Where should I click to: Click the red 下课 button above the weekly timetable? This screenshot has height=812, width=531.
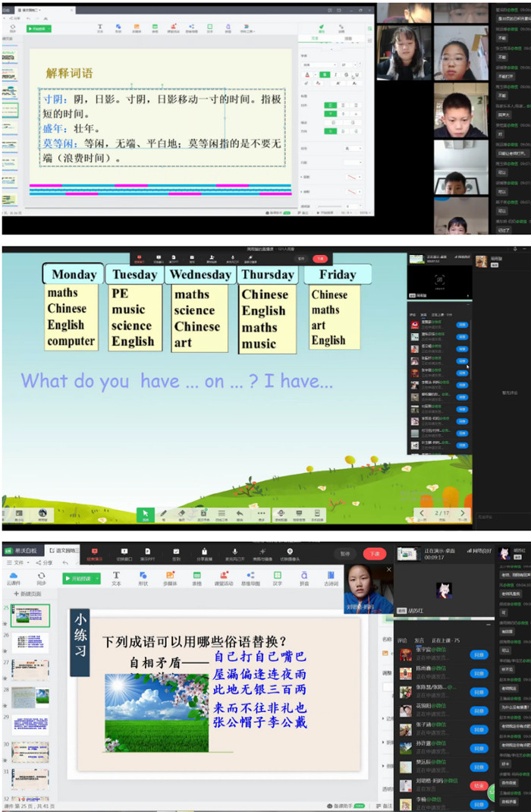tap(320, 259)
